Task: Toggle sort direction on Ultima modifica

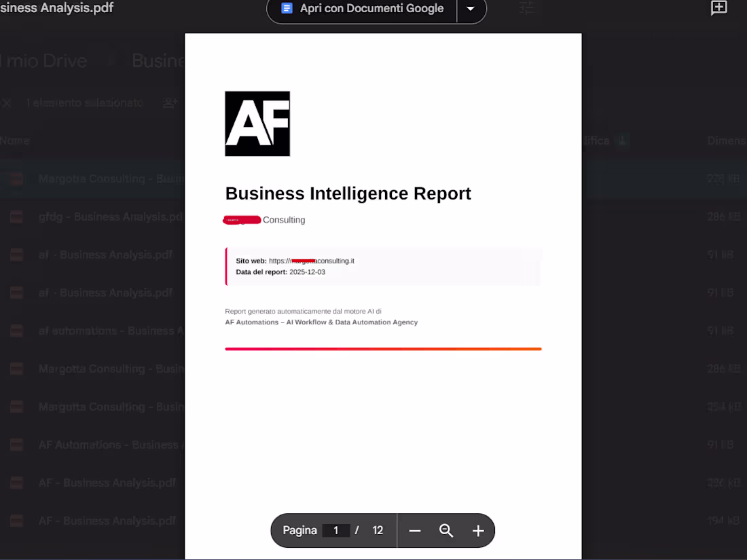Action: click(623, 141)
